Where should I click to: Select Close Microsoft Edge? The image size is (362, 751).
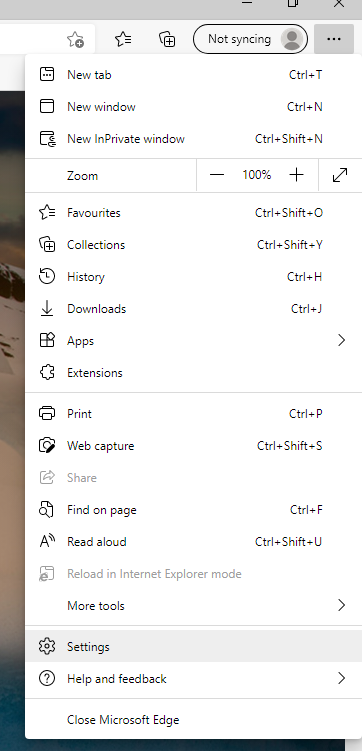click(193, 720)
